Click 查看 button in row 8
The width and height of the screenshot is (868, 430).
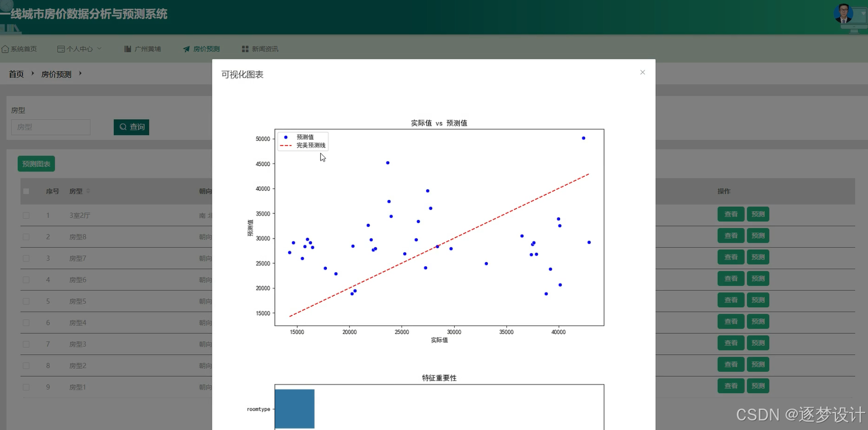click(731, 364)
